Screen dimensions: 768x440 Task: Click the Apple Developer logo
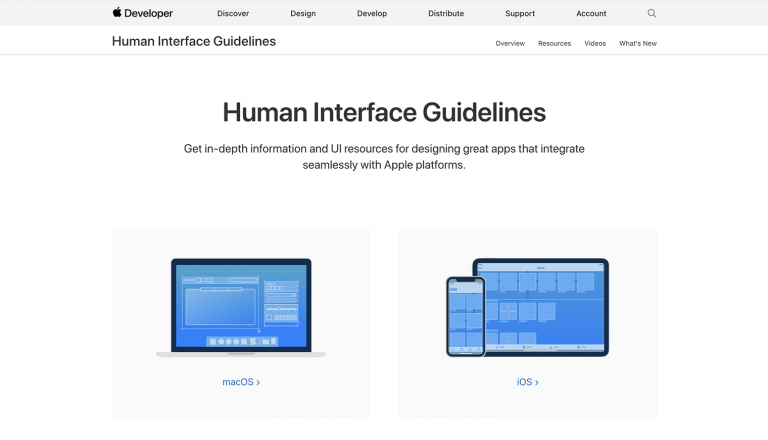(142, 13)
